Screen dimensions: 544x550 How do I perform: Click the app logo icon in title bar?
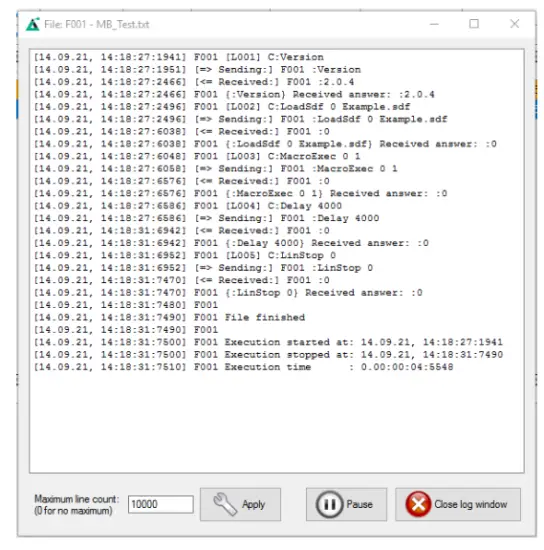33,24
